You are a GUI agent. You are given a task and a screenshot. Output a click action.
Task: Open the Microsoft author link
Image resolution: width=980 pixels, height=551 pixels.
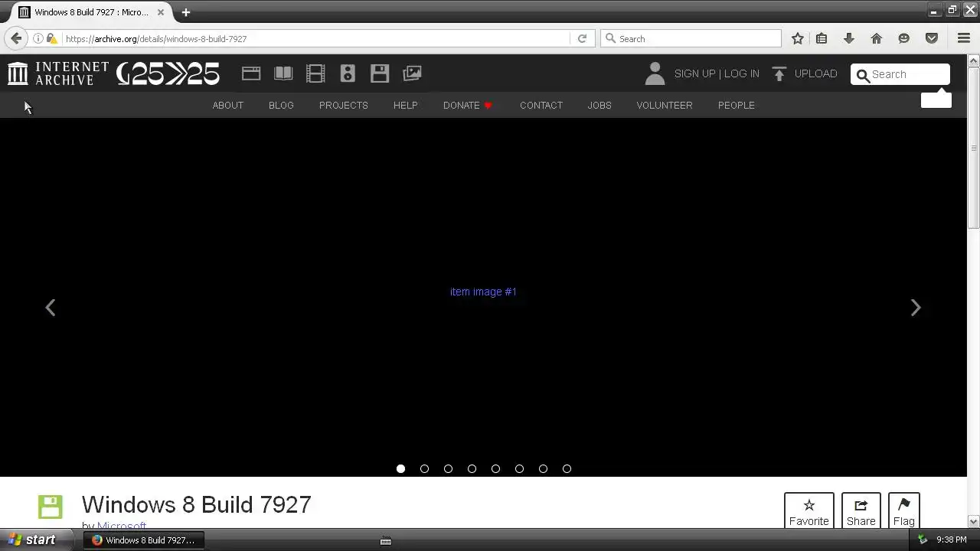pos(122,525)
